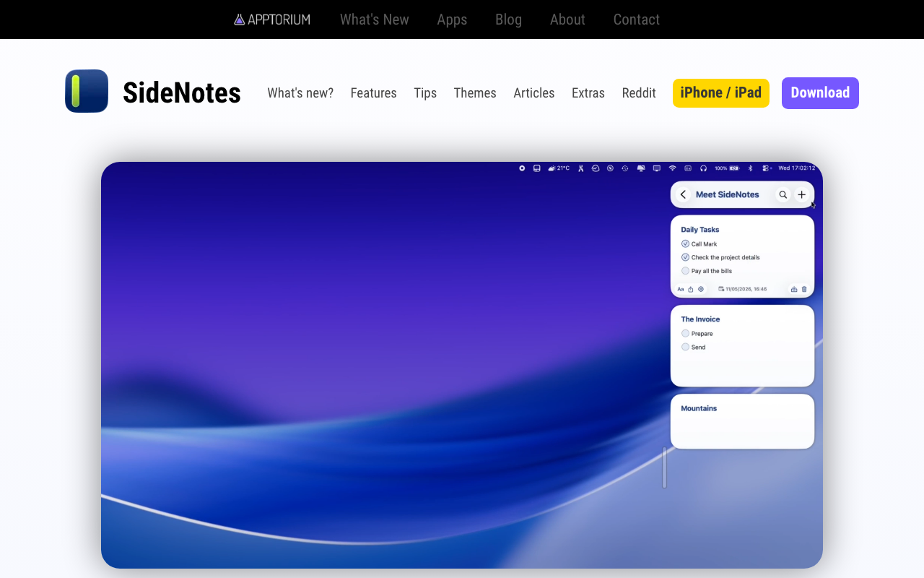Check the Pay all the bills task
Viewport: 924px width, 578px height.
coord(685,271)
